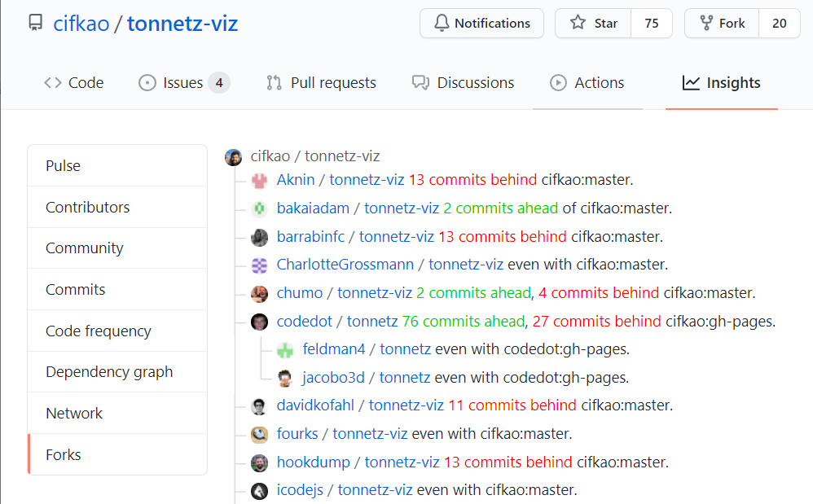Image resolution: width=813 pixels, height=504 pixels.
Task: Open the Code tab
Action: (73, 83)
